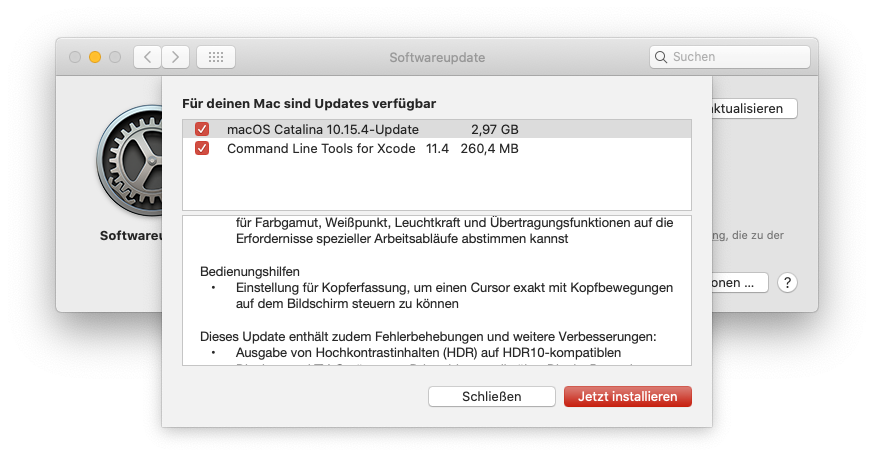Image resolution: width=874 pixels, height=454 pixels.
Task: Go forward with the right chevron button
Action: 176,57
